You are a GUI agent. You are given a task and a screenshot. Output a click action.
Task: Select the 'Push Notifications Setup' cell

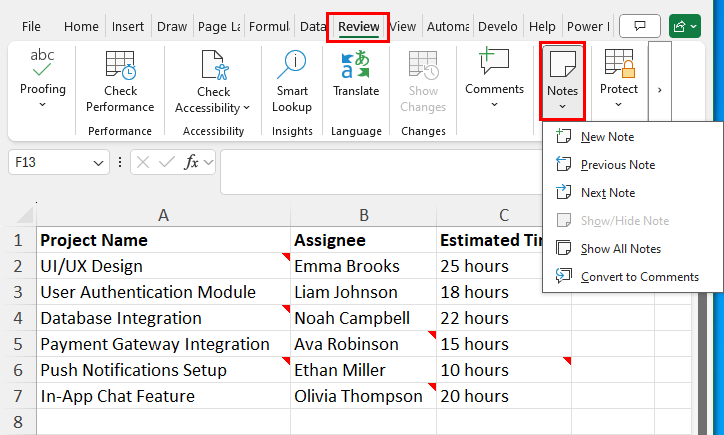click(x=163, y=370)
